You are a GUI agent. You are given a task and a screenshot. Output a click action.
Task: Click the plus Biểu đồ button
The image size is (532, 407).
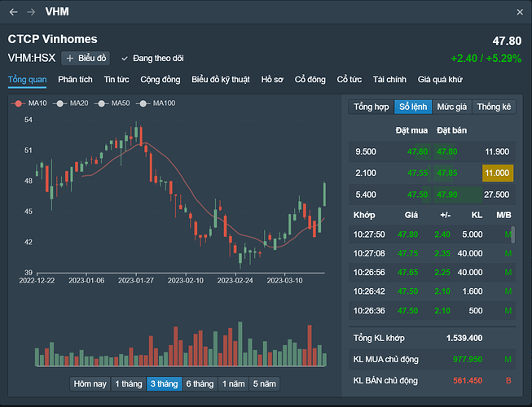[86, 58]
